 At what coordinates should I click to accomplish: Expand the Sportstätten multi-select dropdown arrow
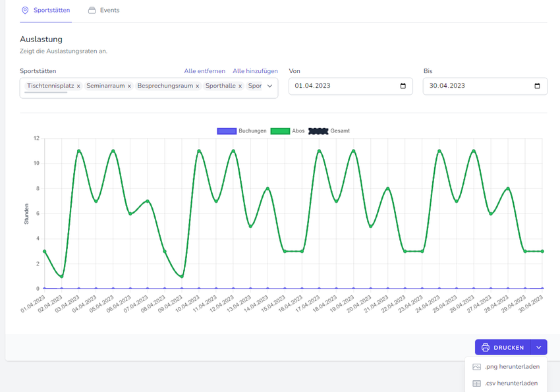269,86
